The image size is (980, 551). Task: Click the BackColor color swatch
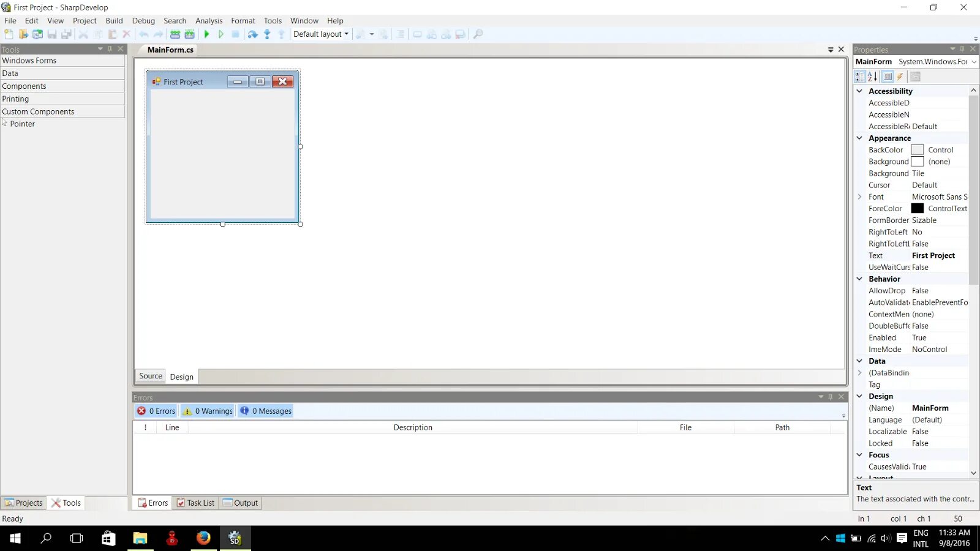coord(917,150)
